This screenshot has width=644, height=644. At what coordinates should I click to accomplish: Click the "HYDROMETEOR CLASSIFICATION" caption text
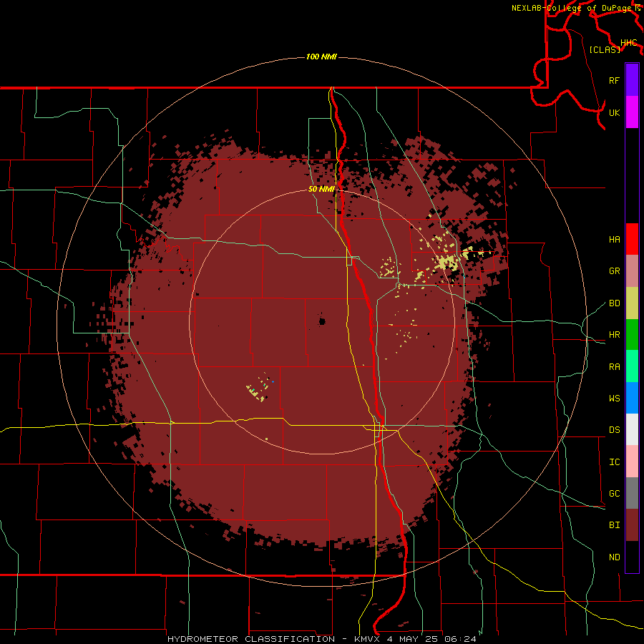coord(251,639)
